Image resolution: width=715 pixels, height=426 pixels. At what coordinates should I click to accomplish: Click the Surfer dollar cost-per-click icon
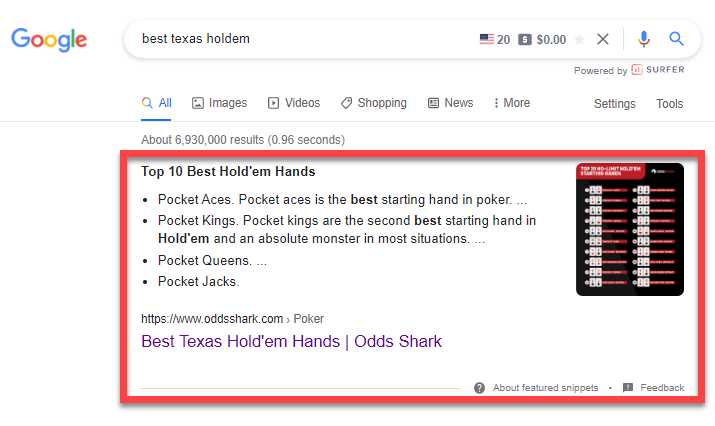[x=525, y=40]
